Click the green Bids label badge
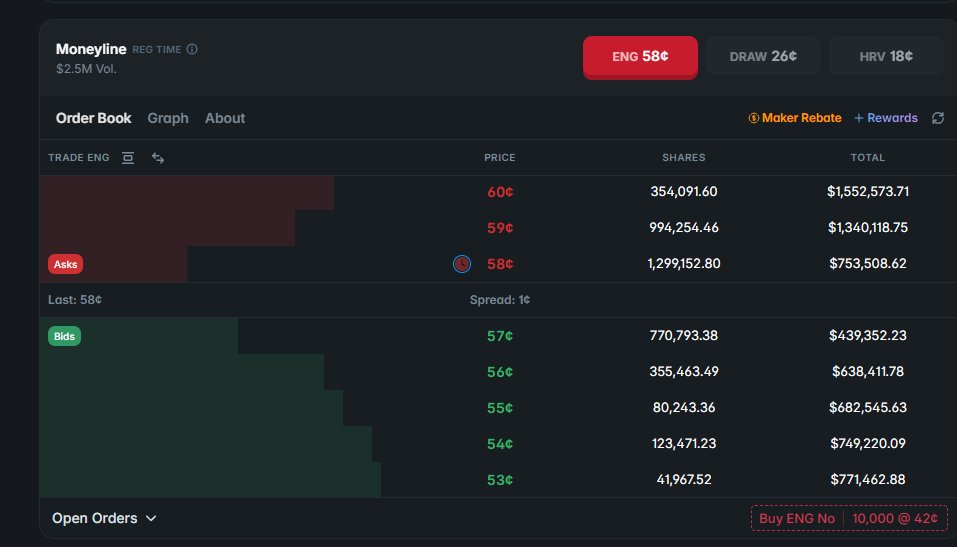 (x=64, y=336)
